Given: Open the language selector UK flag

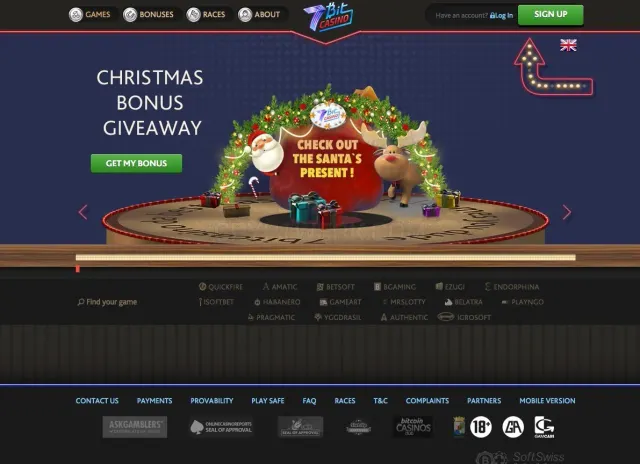Looking at the screenshot, I should pos(568,45).
